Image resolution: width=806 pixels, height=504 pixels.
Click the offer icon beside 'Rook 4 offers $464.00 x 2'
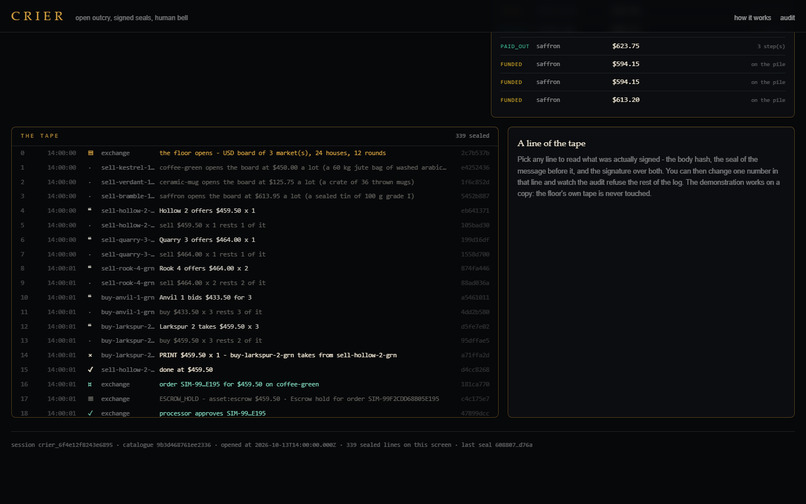coord(90,268)
